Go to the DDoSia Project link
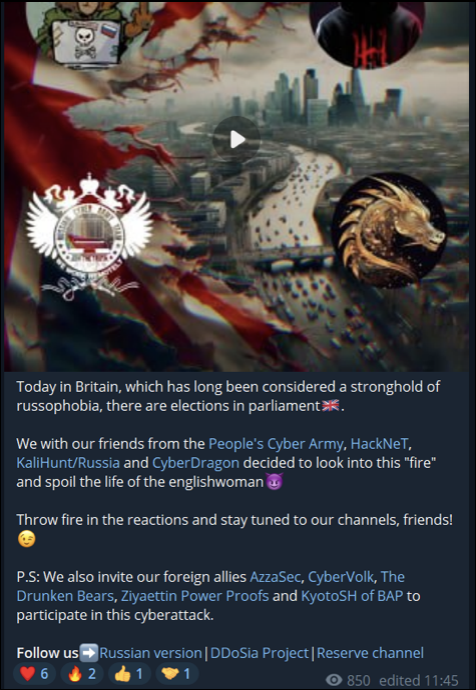Screen dimensions: 476x690 (260, 653)
